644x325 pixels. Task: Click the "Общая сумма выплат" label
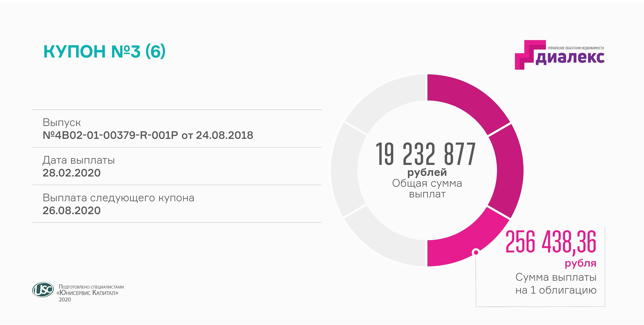tap(427, 189)
